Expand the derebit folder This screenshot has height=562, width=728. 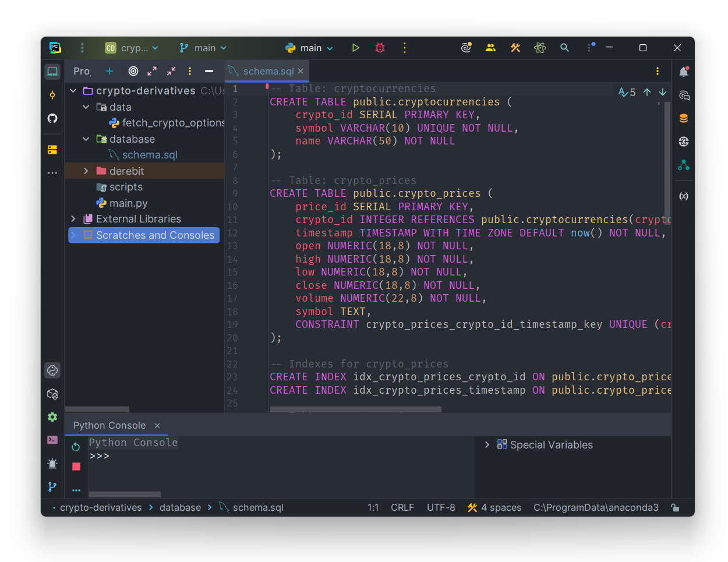[x=86, y=171]
